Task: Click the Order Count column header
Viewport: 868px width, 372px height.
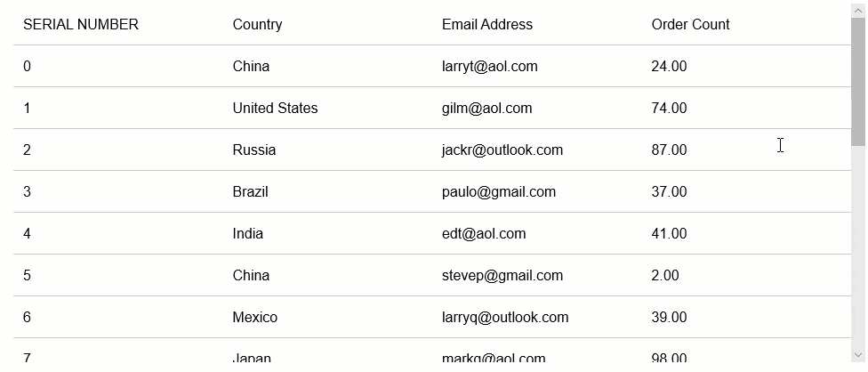Action: (690, 25)
